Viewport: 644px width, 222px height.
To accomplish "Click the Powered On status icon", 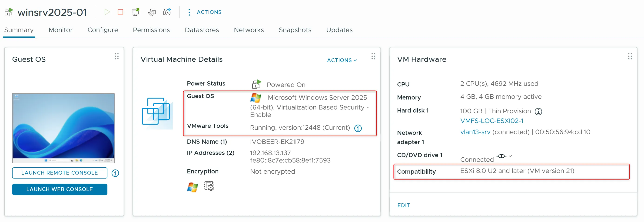I will [x=256, y=84].
